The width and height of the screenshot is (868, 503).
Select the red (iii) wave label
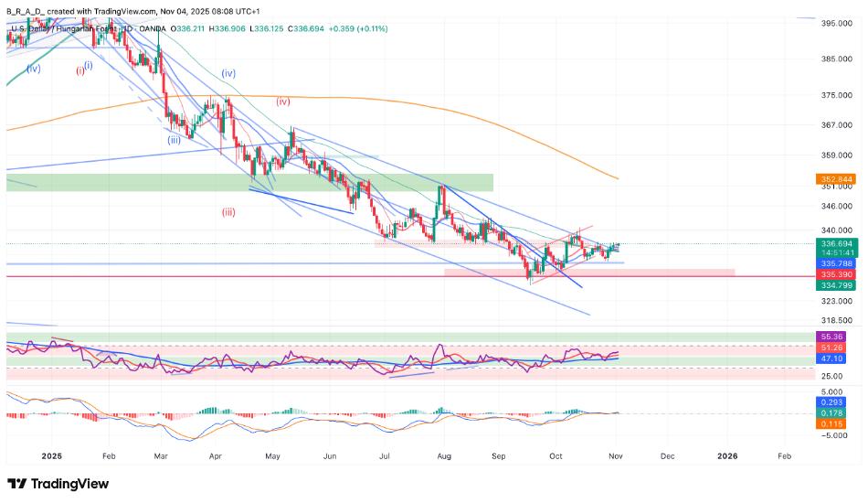(x=228, y=211)
